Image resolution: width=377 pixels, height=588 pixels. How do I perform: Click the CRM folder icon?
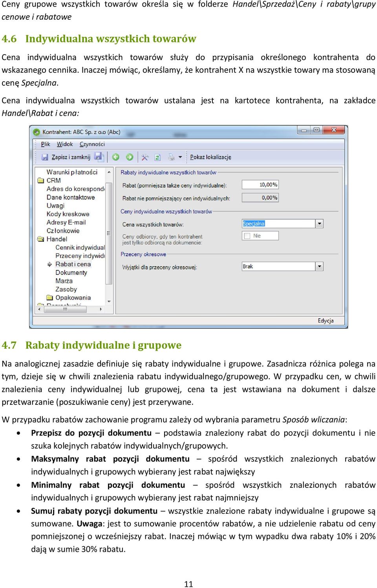tap(41, 180)
